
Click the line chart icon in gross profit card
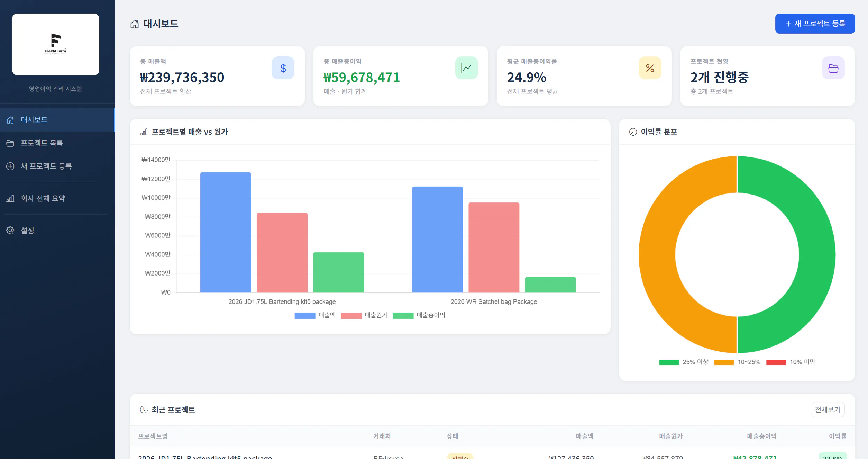point(466,68)
